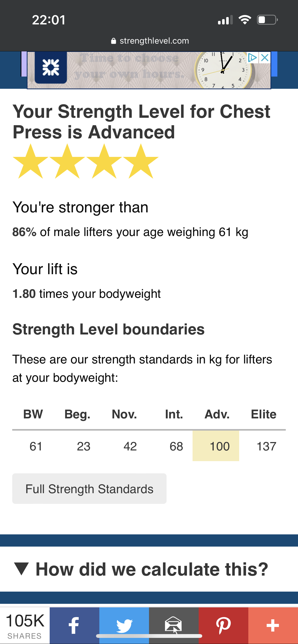Image resolution: width=298 pixels, height=644 pixels.
Task: Tap the clock banner advertisement
Action: coord(149,70)
